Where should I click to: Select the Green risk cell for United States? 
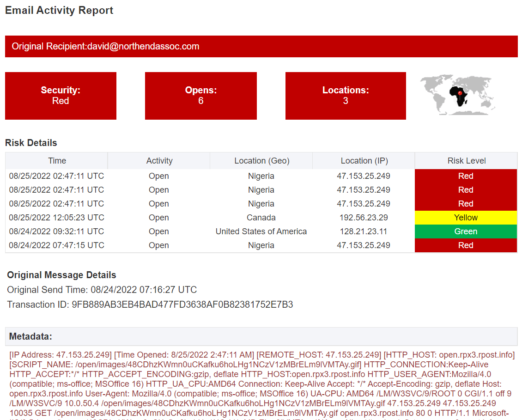[466, 231]
